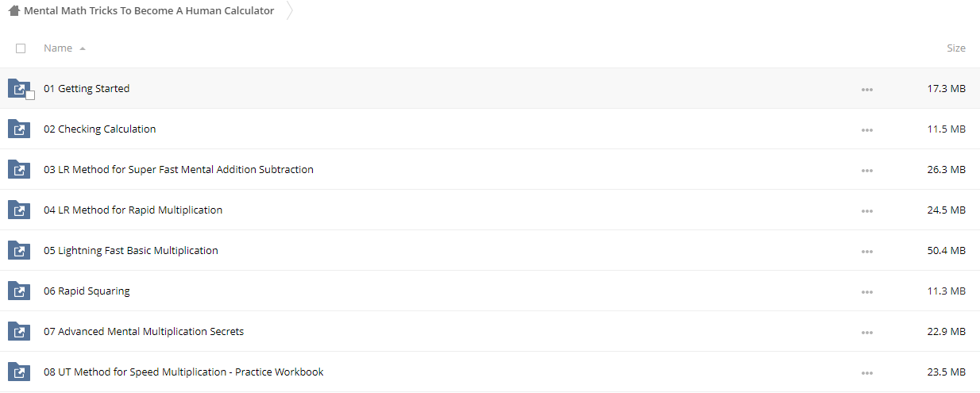Open the 01 Getting Started folder icon

pos(19,88)
